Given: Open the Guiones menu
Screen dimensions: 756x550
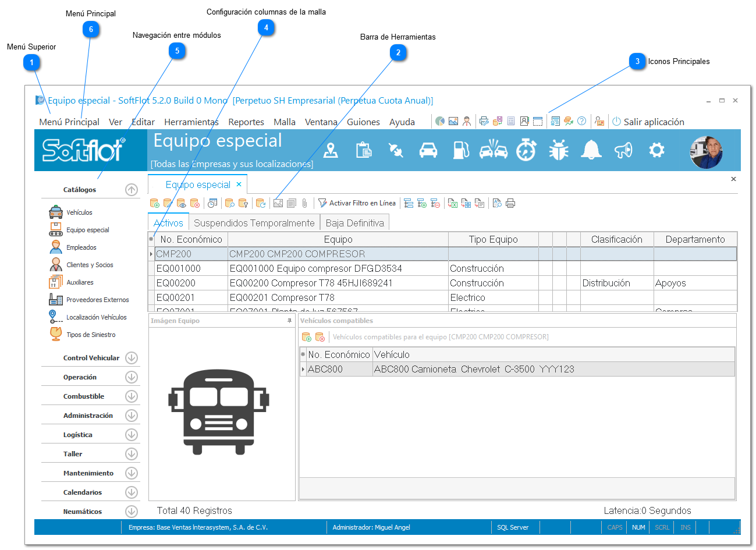Looking at the screenshot, I should [363, 122].
